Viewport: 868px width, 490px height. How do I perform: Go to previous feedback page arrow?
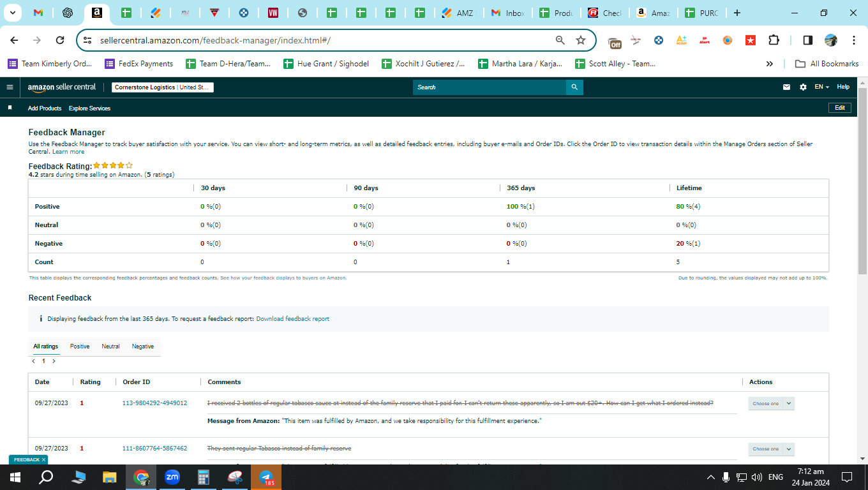[33, 361]
